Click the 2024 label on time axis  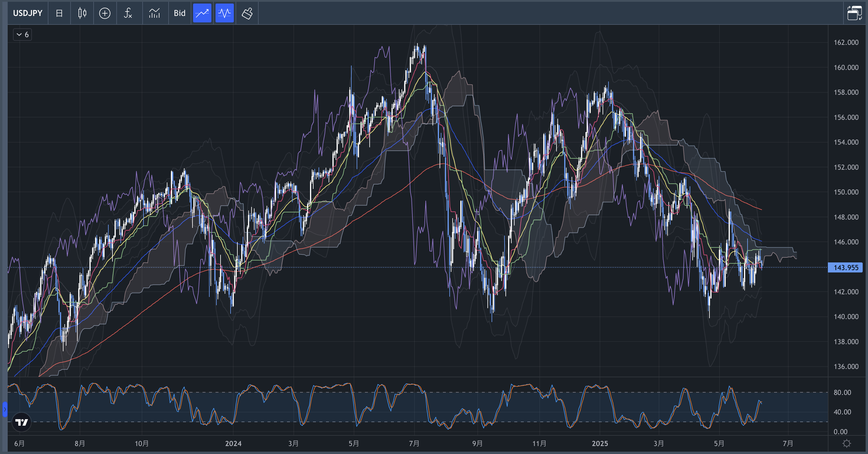(233, 443)
